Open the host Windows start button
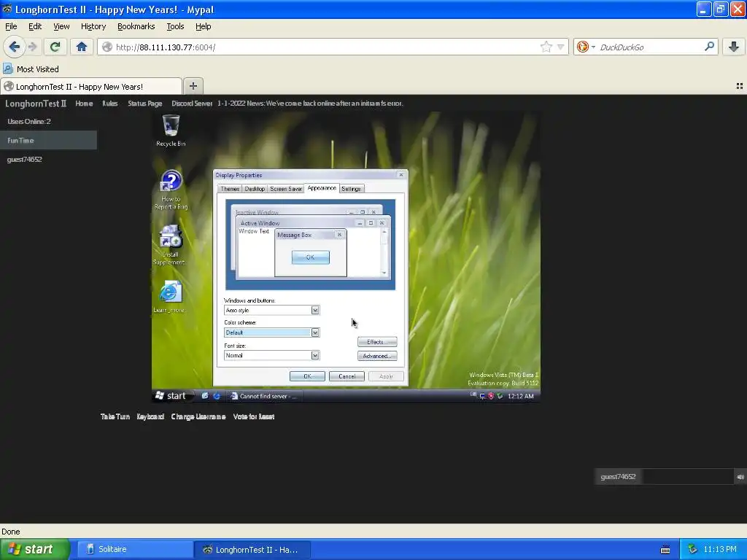The width and height of the screenshot is (747, 560). point(35,549)
